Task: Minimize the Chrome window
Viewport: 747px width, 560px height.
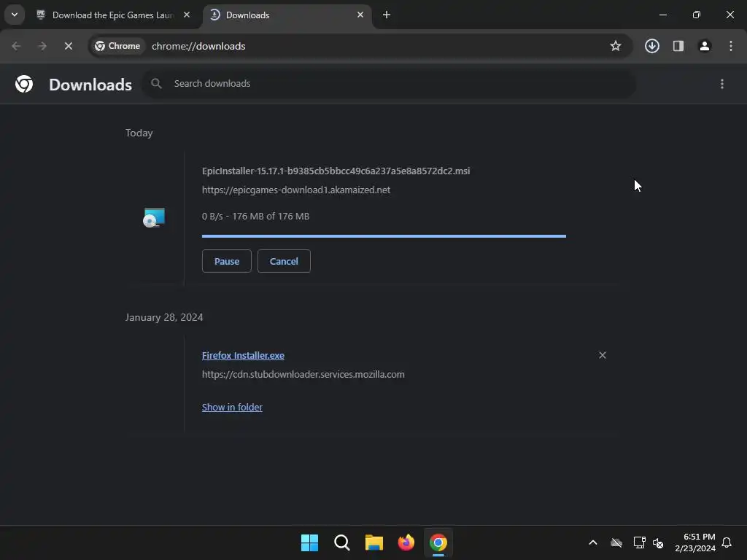Action: tap(662, 15)
